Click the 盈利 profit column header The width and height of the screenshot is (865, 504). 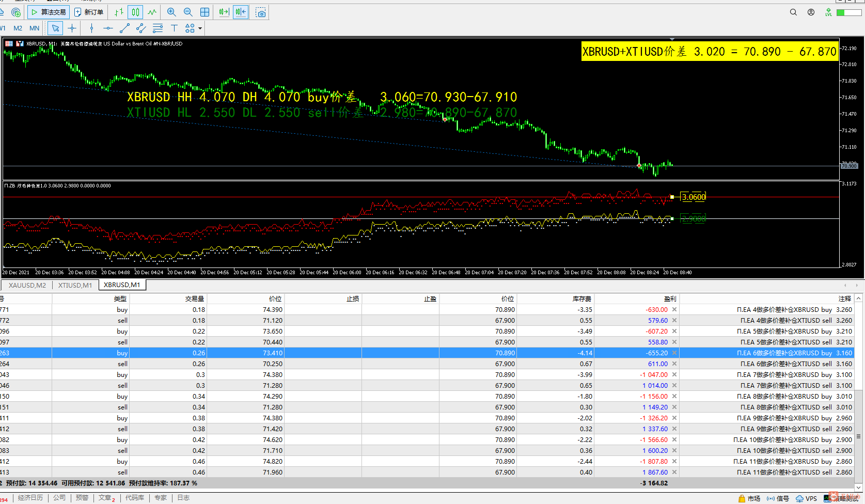pyautogui.click(x=670, y=298)
